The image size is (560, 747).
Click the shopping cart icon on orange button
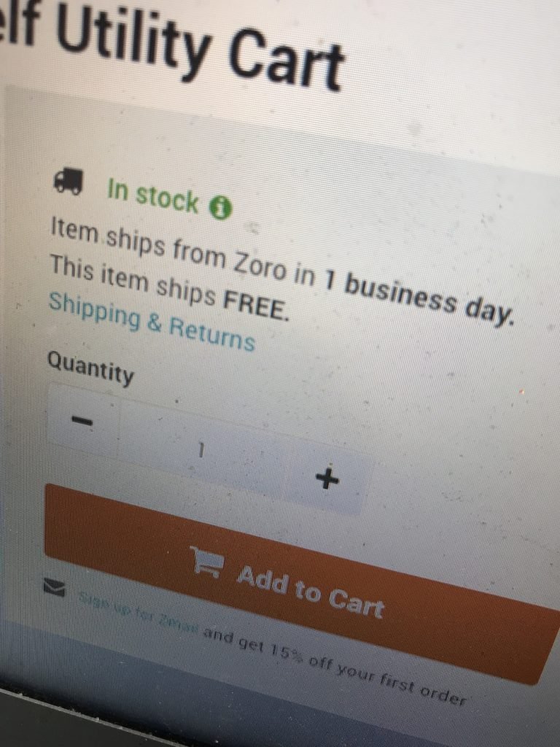click(207, 562)
